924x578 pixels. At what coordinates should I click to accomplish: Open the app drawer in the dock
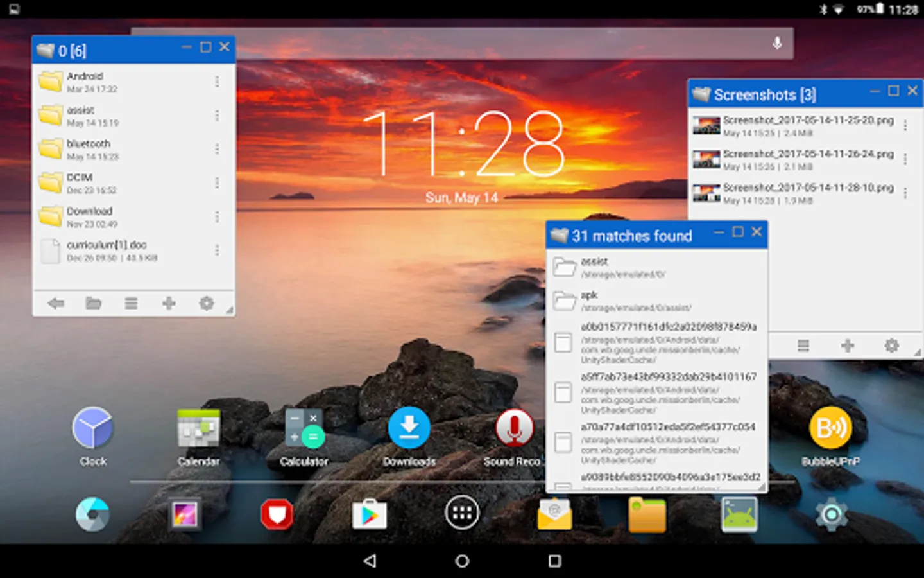[462, 513]
